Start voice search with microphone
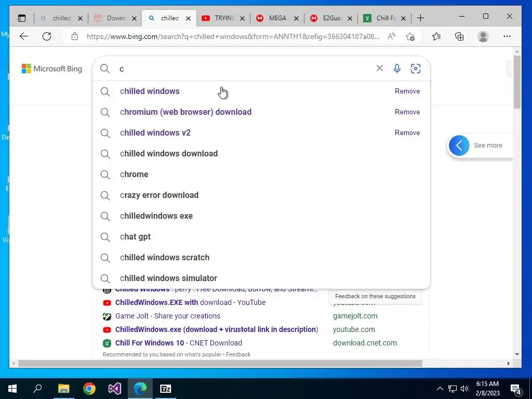This screenshot has height=399, width=532. point(396,68)
